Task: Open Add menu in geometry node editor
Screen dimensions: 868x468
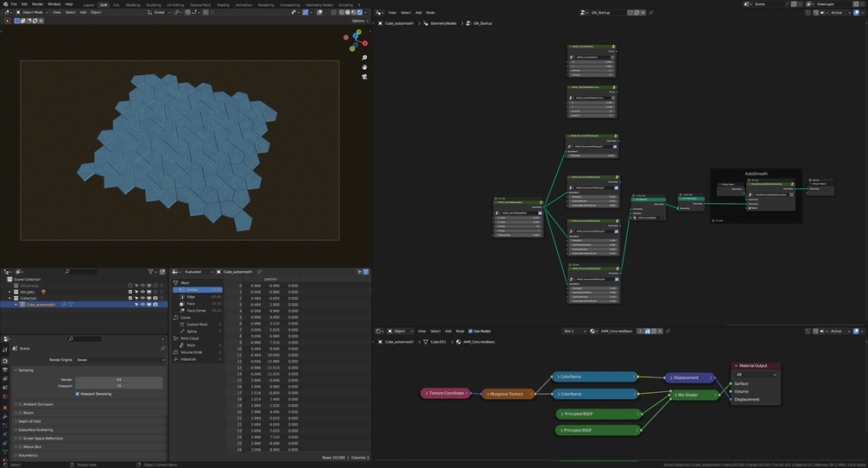Action: click(419, 12)
